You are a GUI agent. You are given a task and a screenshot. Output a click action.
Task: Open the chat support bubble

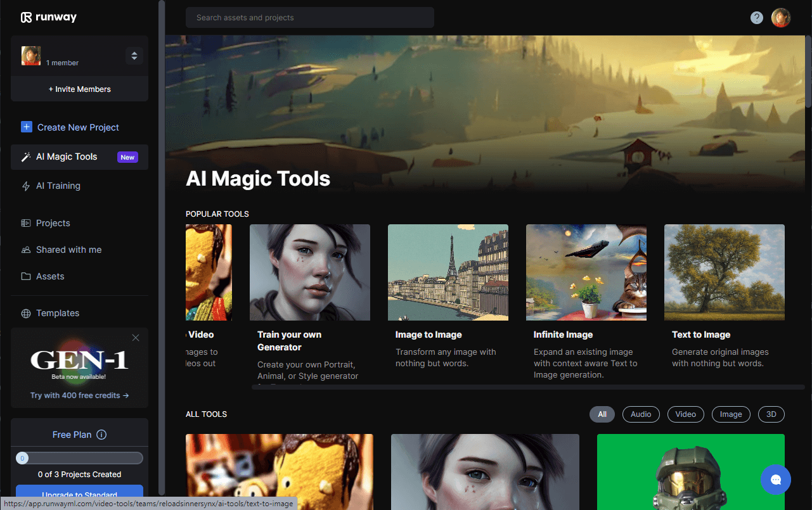pos(776,480)
